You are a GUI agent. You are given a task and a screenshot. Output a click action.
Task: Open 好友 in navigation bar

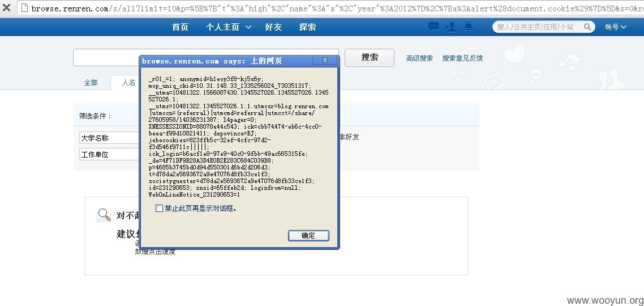[273, 27]
